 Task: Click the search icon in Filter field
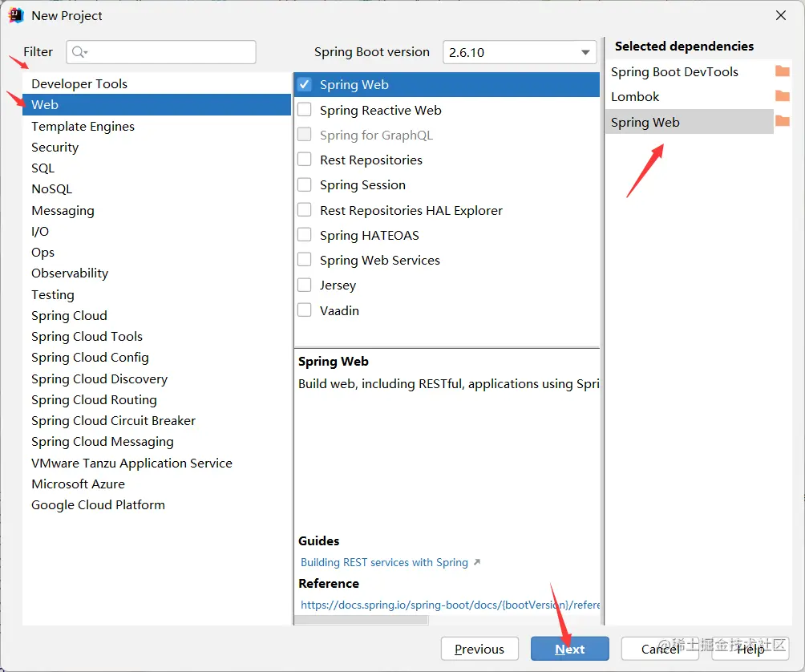click(79, 52)
